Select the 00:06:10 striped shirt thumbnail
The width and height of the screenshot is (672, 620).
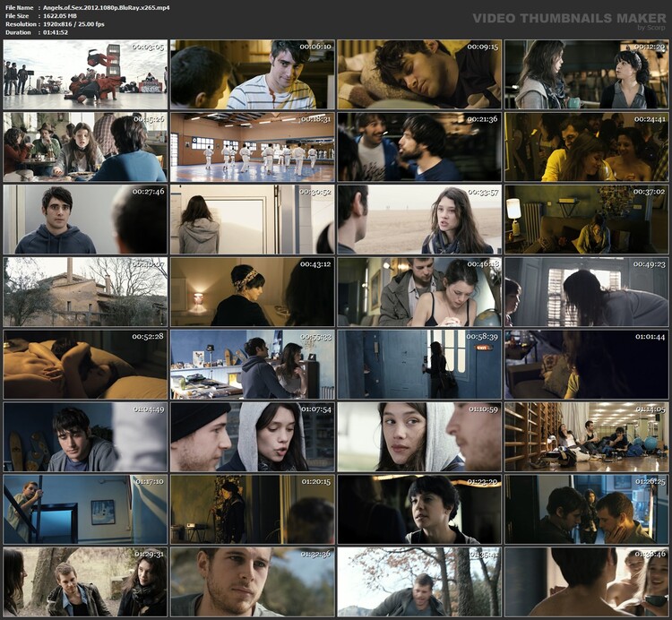(x=252, y=74)
